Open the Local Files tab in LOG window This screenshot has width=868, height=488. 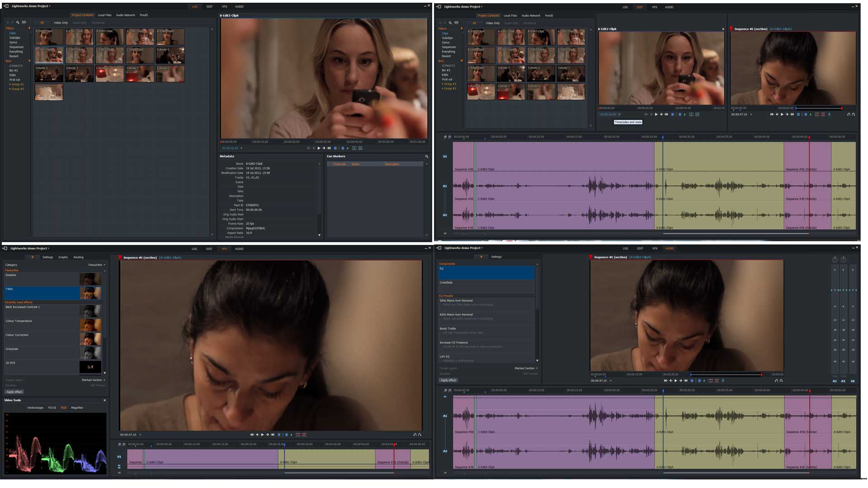tap(104, 15)
